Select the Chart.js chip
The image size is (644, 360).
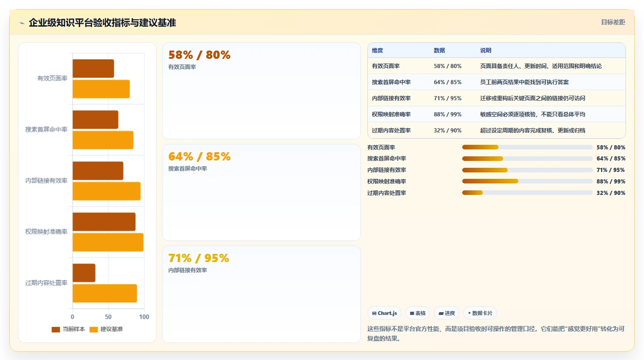384,314
